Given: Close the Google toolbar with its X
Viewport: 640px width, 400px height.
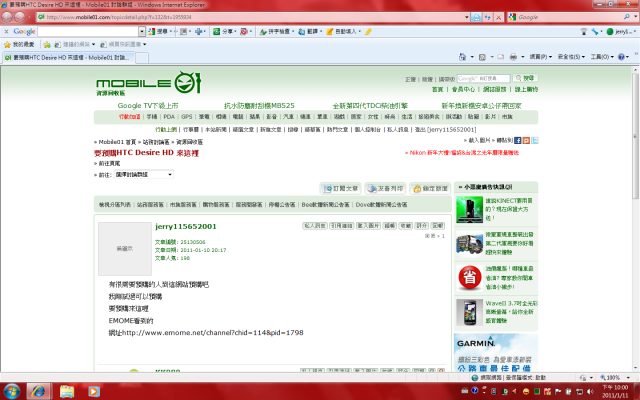Looking at the screenshot, I should [6, 31].
